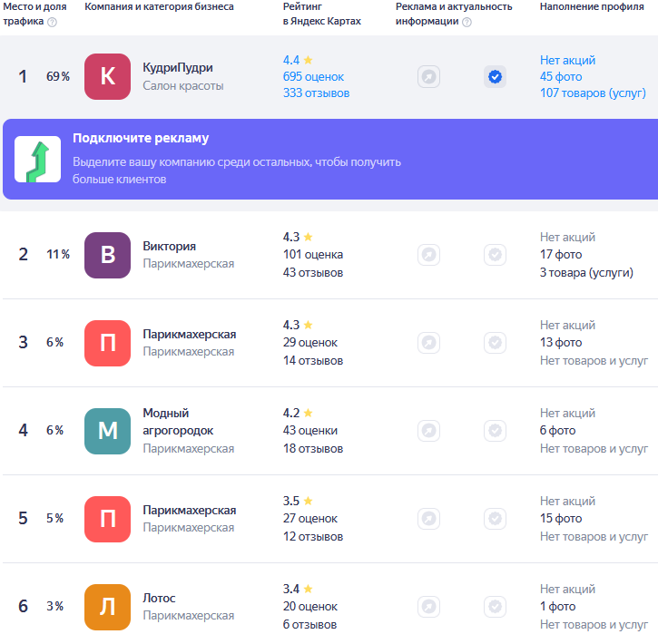Click the 4.4 rating link
The width and height of the screenshot is (658, 644).
pyautogui.click(x=291, y=60)
